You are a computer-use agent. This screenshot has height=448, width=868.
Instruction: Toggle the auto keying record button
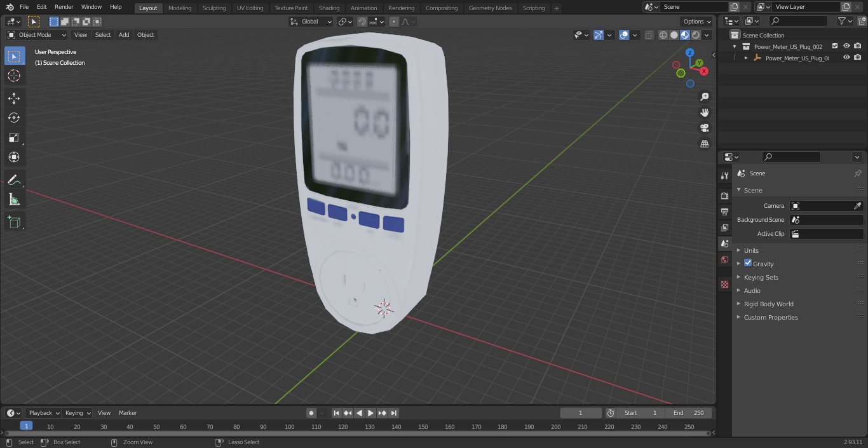pyautogui.click(x=311, y=413)
